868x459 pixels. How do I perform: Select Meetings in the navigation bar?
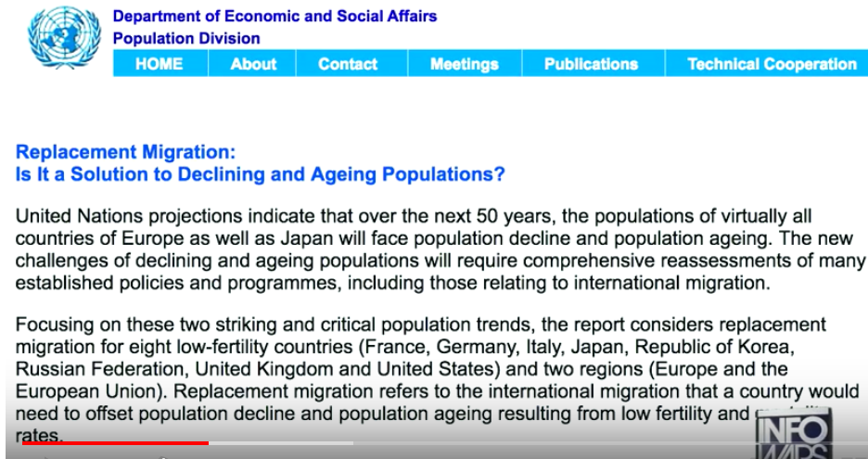pyautogui.click(x=464, y=64)
